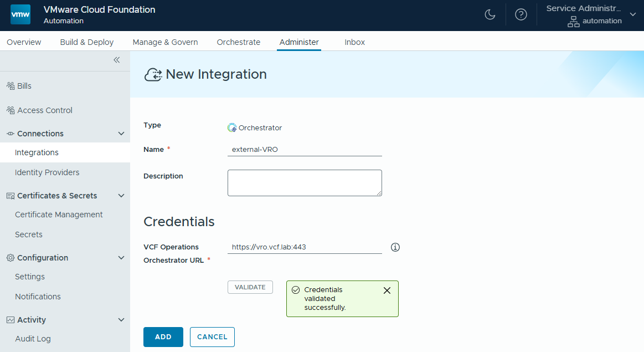This screenshot has height=352, width=644.
Task: Click the Activity section header label
Action: pos(32,320)
